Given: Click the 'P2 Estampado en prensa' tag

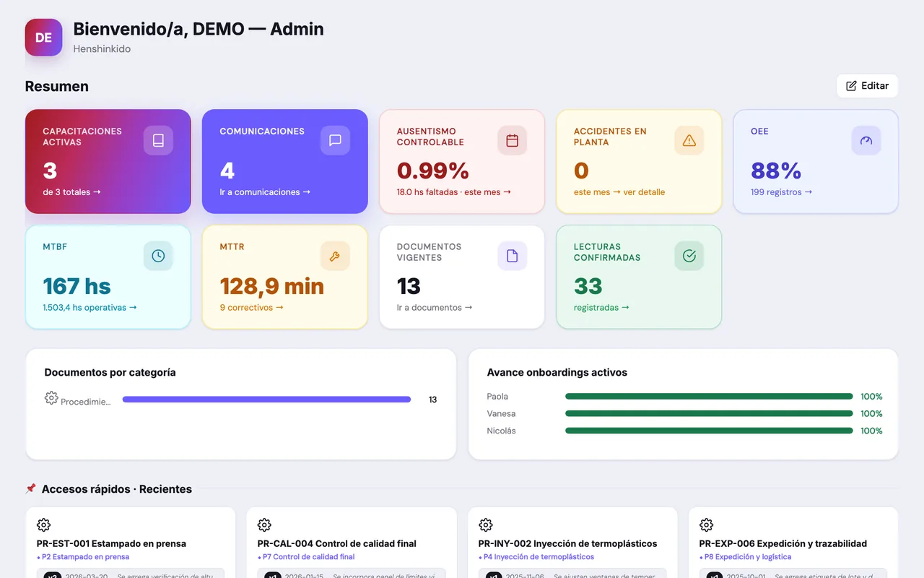Looking at the screenshot, I should pyautogui.click(x=83, y=557).
